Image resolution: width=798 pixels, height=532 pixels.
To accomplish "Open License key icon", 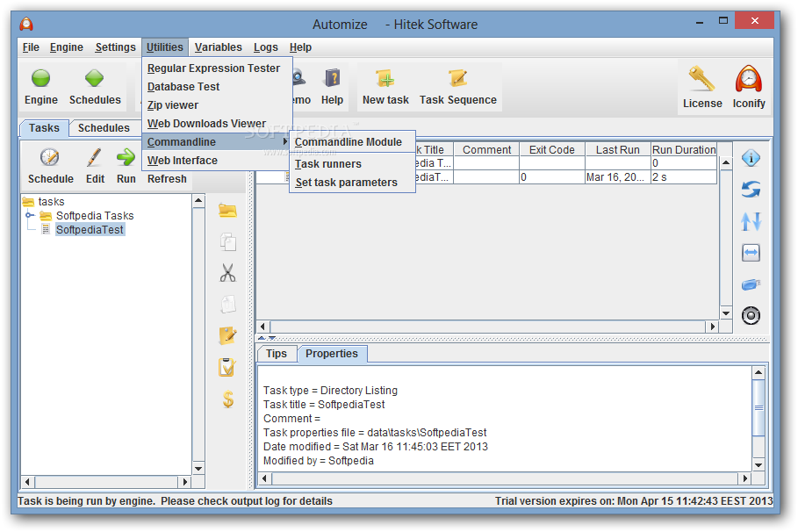I will [x=701, y=79].
